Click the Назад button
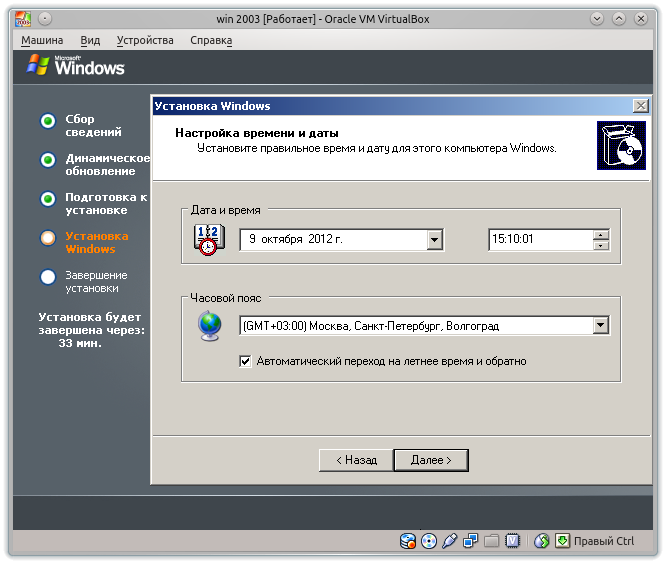The height and width of the screenshot is (564, 666). 356,460
